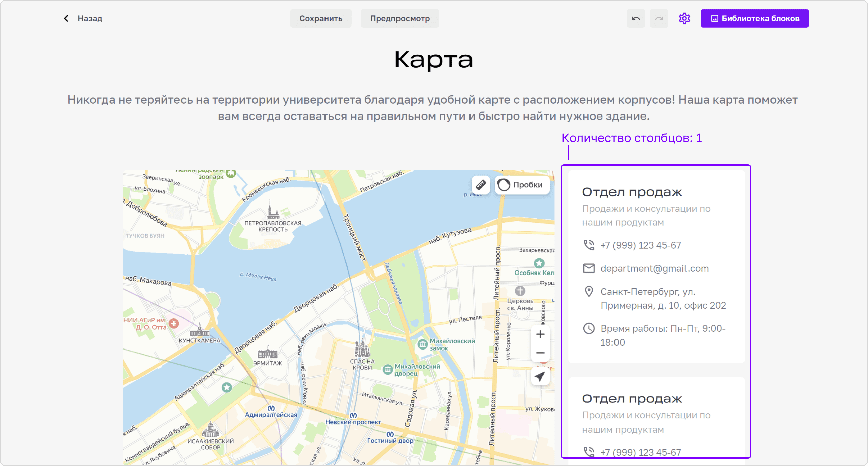Go back using the Назад arrow

click(66, 18)
